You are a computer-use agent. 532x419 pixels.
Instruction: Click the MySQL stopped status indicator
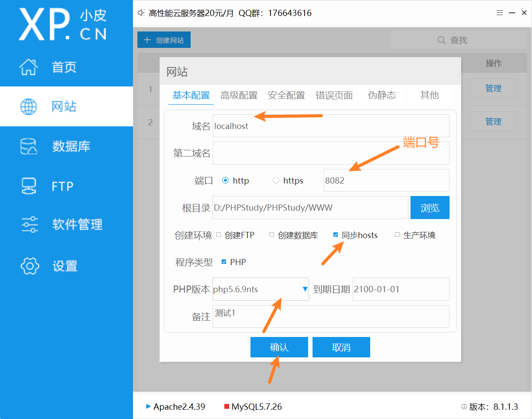coord(227,406)
